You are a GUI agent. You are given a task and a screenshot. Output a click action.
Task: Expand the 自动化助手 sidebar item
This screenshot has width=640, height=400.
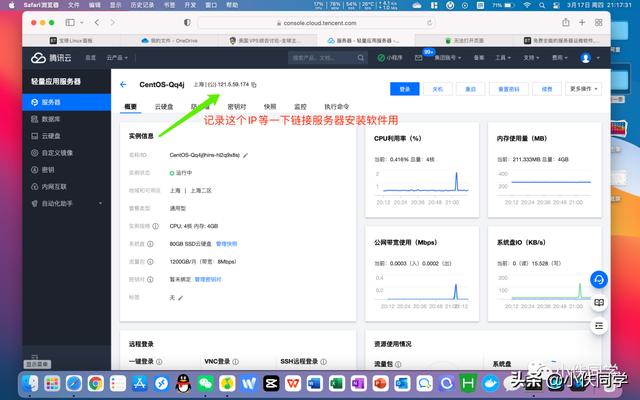[67, 203]
